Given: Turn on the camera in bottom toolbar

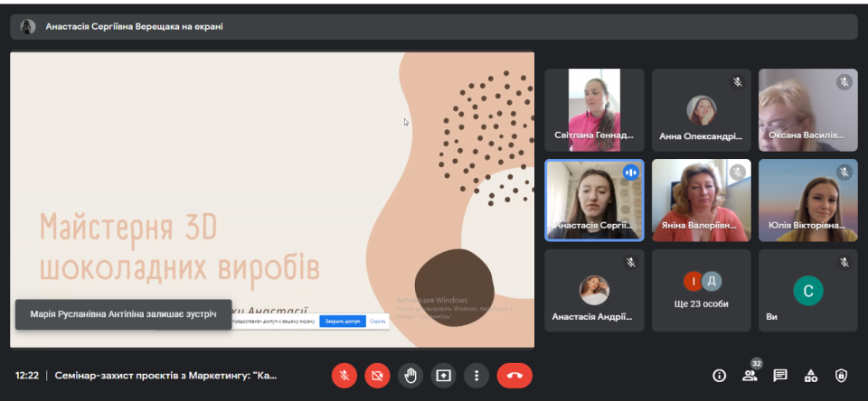Looking at the screenshot, I should 377,376.
